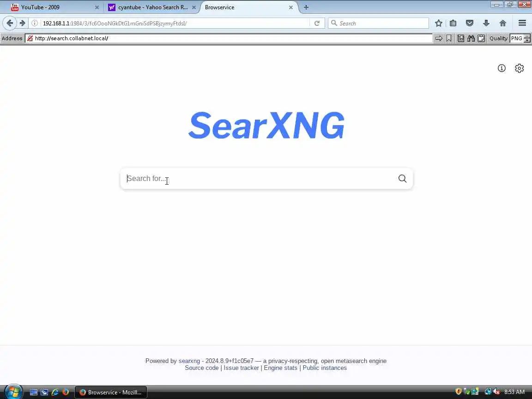Click the Browservice clipboard icon
The image size is (532, 399).
[x=481, y=38]
